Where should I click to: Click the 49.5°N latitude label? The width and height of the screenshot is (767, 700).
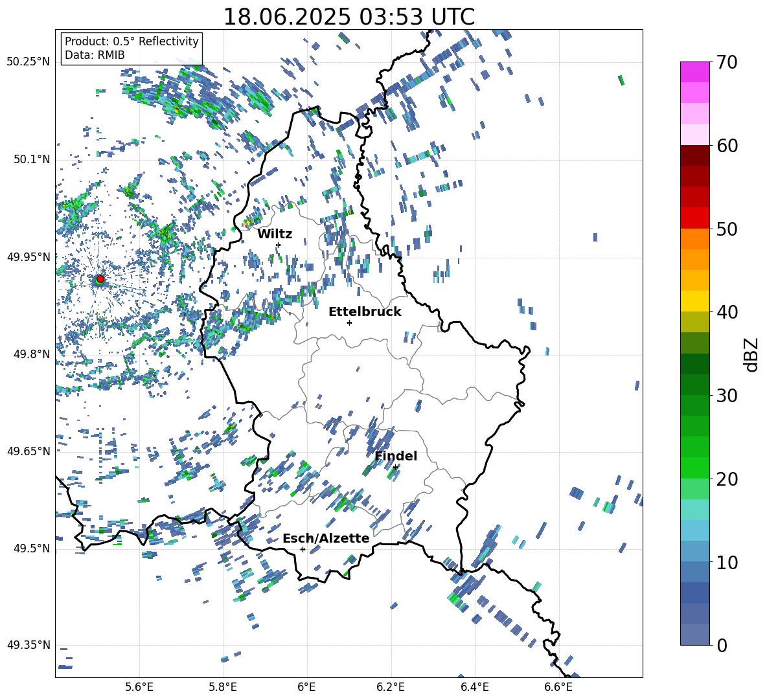click(x=32, y=548)
